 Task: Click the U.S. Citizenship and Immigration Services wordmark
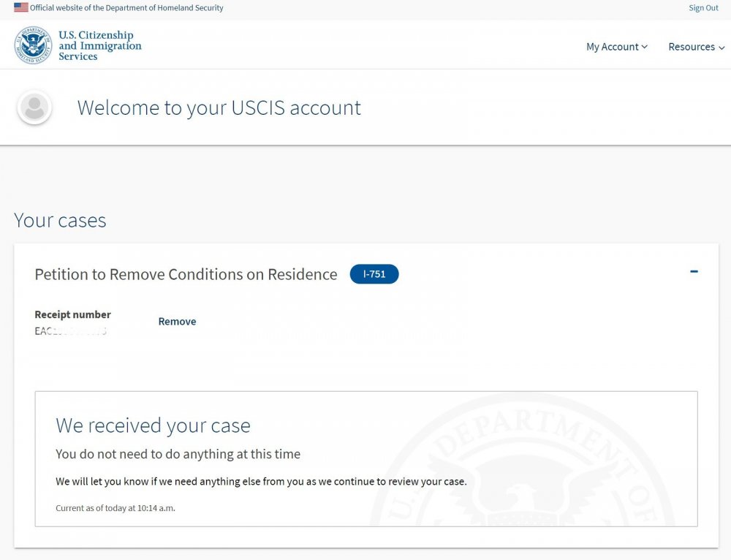(x=99, y=45)
